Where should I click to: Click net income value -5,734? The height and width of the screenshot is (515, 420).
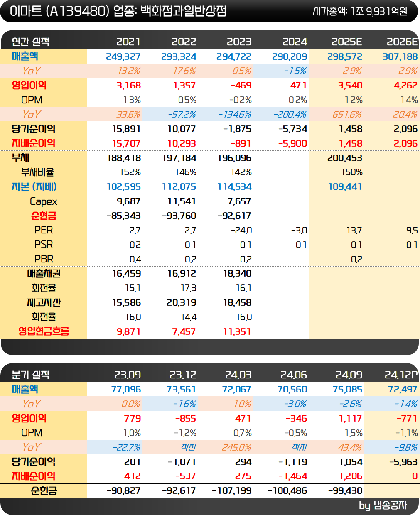tap(292, 129)
